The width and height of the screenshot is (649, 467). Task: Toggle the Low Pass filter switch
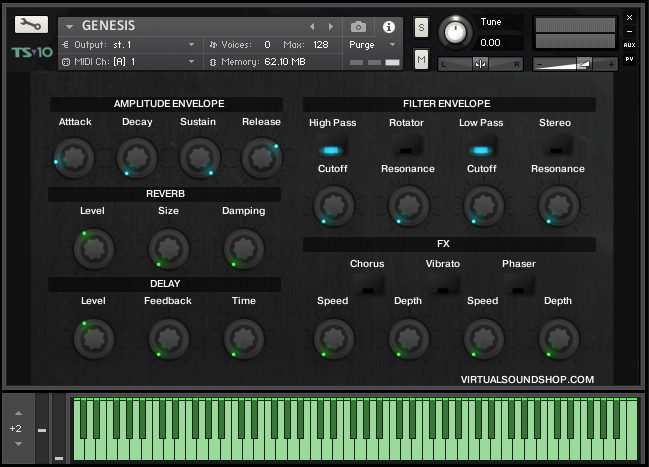pos(481,149)
